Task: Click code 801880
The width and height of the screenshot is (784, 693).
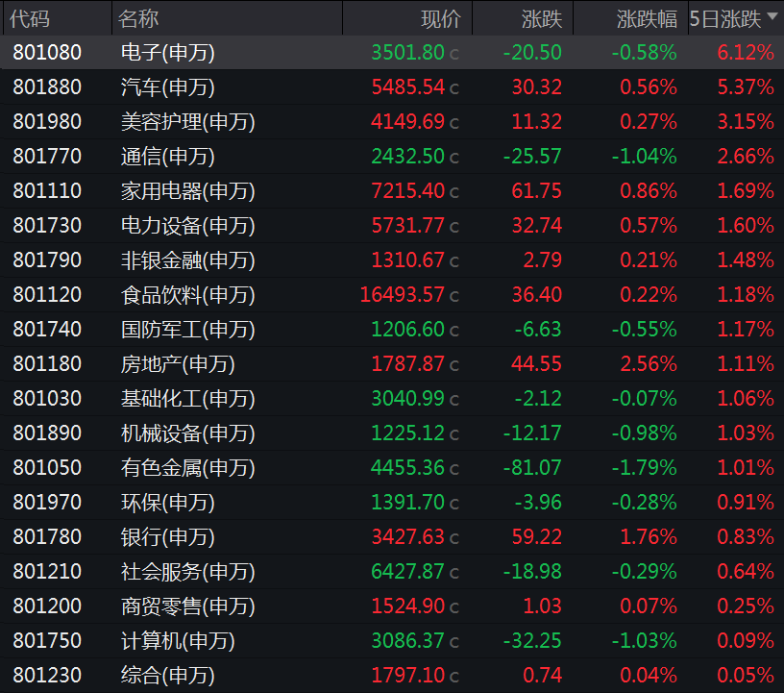Action: [47, 87]
